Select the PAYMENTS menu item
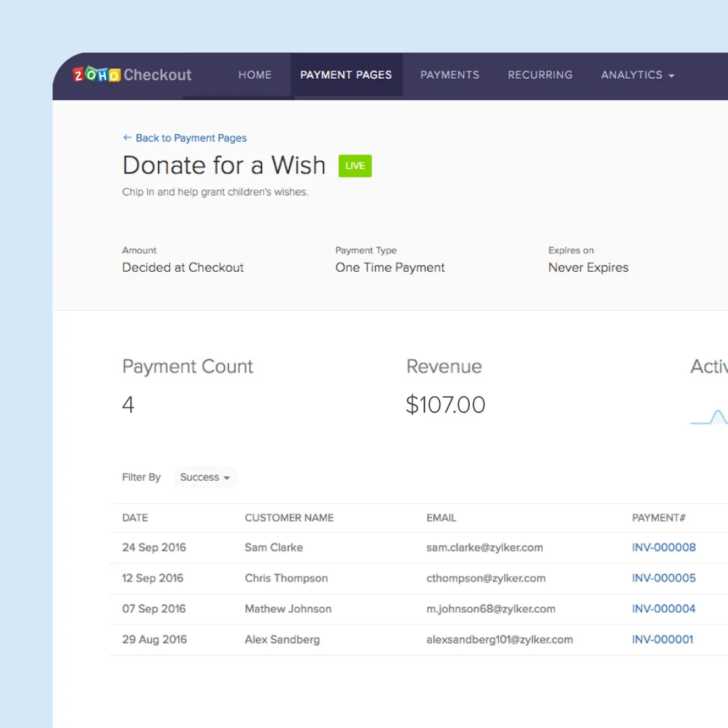This screenshot has height=728, width=728. (450, 75)
